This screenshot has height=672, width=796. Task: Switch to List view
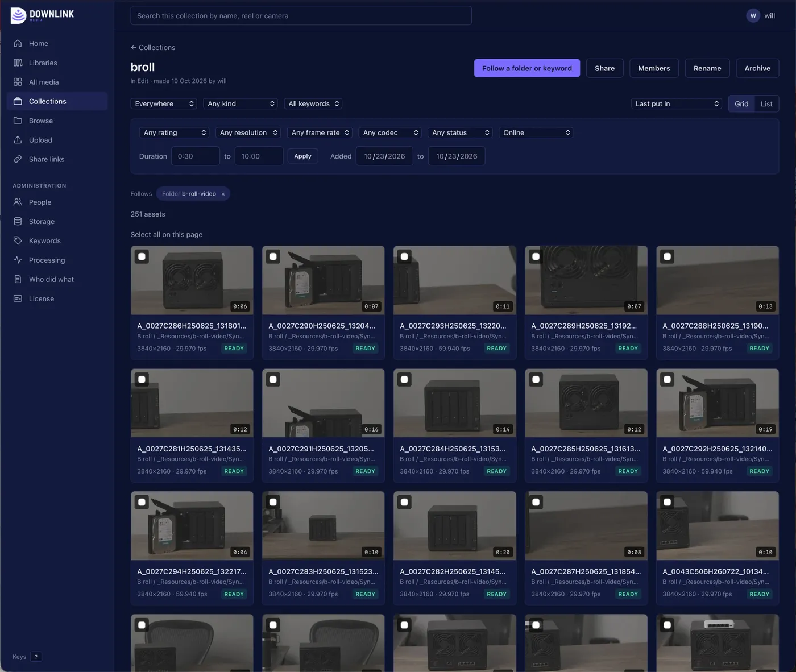pyautogui.click(x=766, y=103)
